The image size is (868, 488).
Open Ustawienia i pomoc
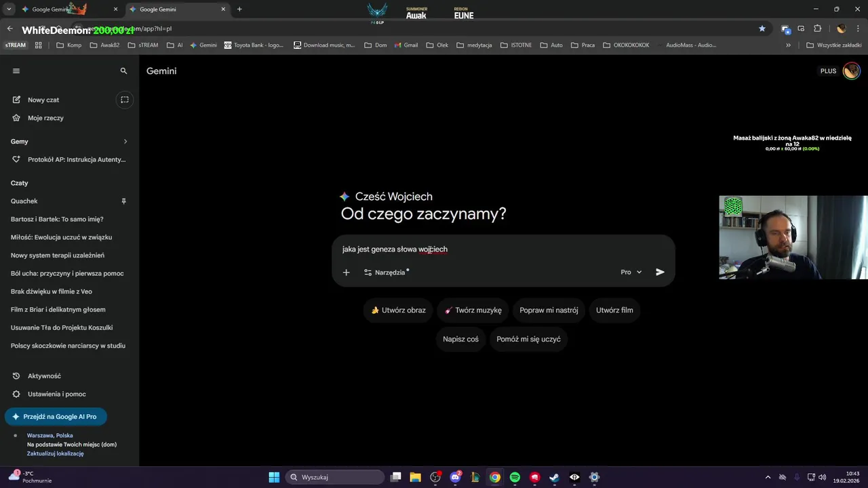[x=56, y=394]
